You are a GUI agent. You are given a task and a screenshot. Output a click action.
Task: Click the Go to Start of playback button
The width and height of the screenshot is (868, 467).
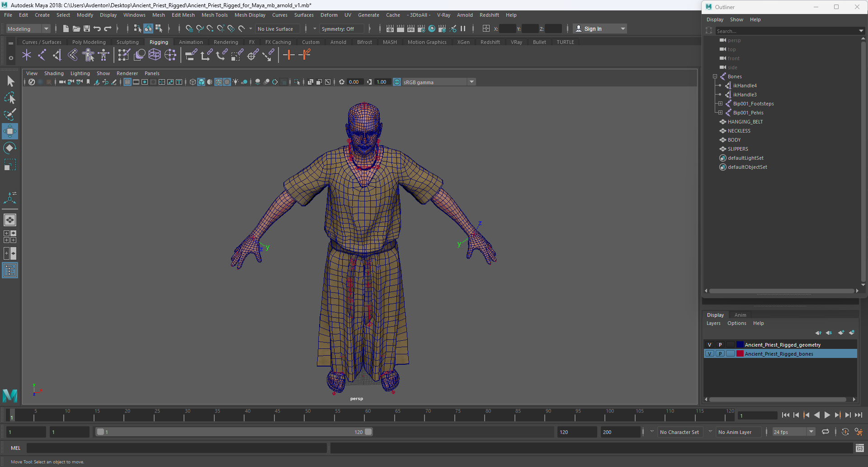[x=786, y=415]
